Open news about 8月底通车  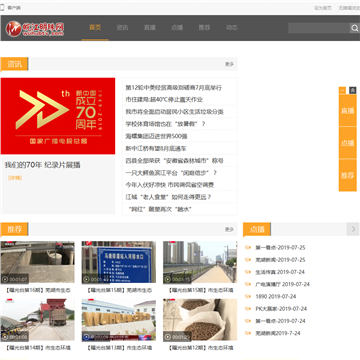point(156,148)
